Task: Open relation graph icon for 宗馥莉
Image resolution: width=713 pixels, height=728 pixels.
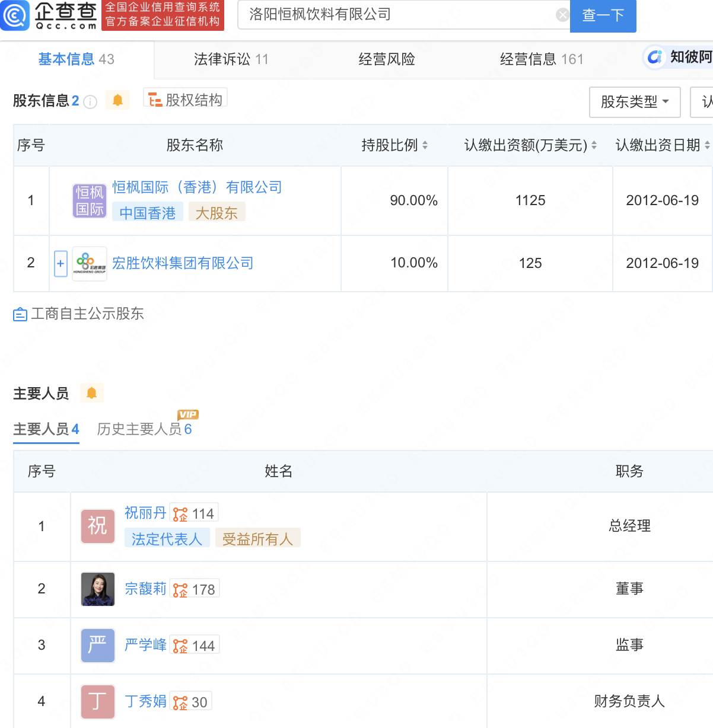Action: pyautogui.click(x=180, y=589)
